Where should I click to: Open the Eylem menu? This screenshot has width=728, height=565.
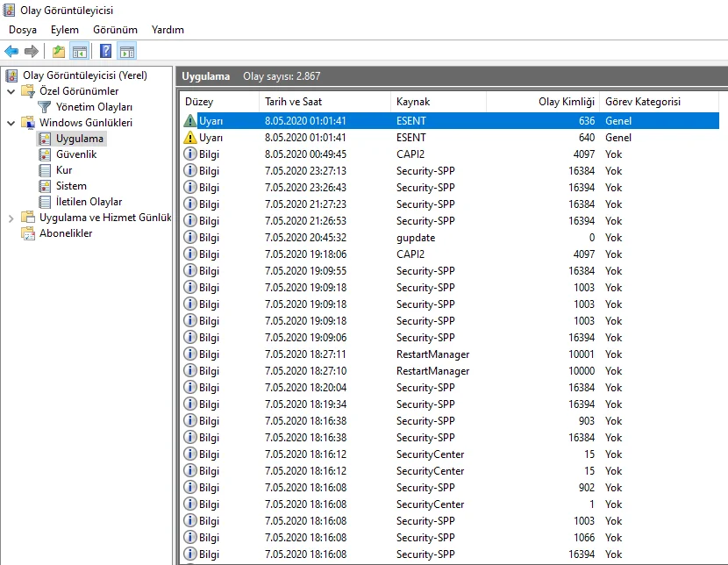(x=65, y=30)
